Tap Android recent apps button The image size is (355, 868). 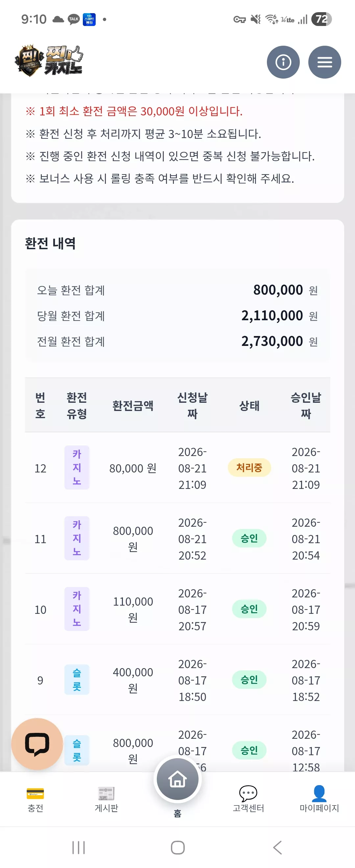point(79,847)
